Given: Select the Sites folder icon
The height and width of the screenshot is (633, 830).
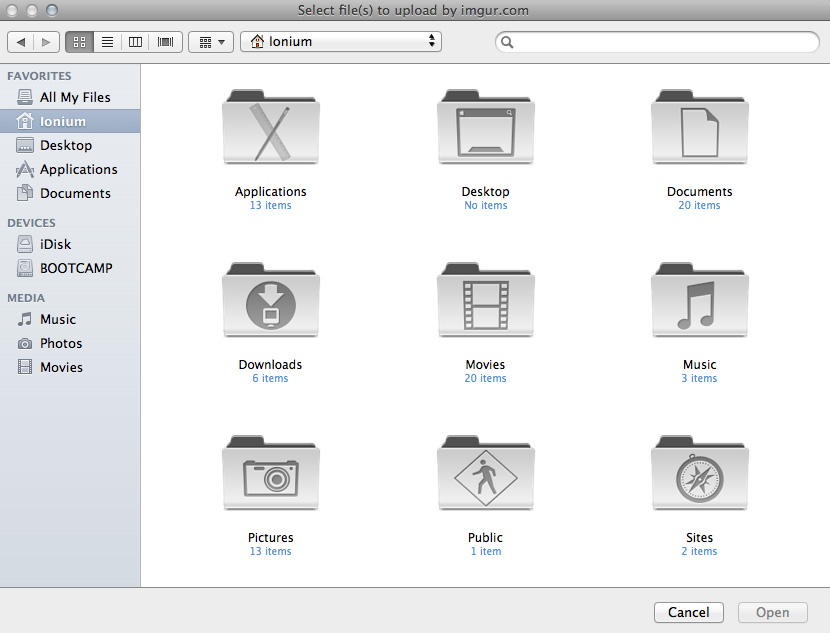Looking at the screenshot, I should click(x=700, y=473).
